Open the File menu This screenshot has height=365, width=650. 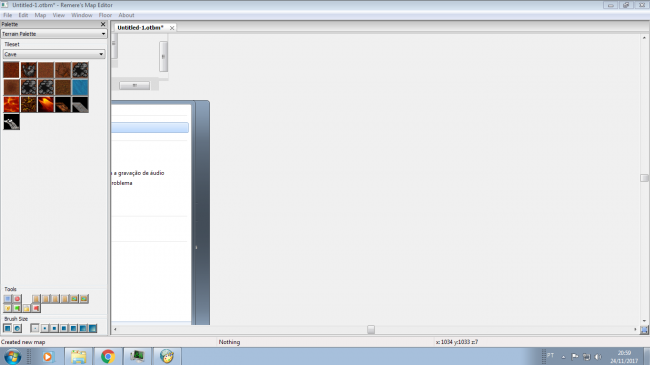tap(7, 15)
